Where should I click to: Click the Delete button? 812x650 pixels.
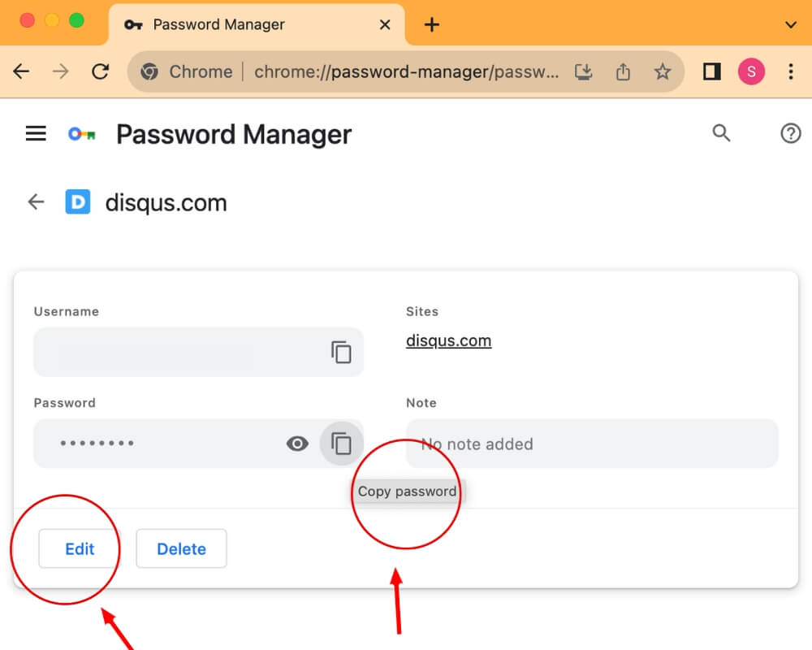[x=181, y=548]
